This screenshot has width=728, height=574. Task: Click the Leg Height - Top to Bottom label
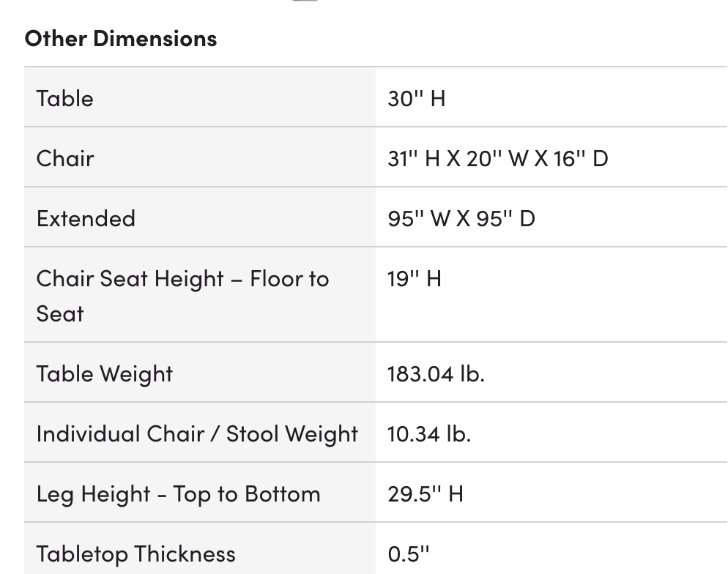[x=178, y=493]
